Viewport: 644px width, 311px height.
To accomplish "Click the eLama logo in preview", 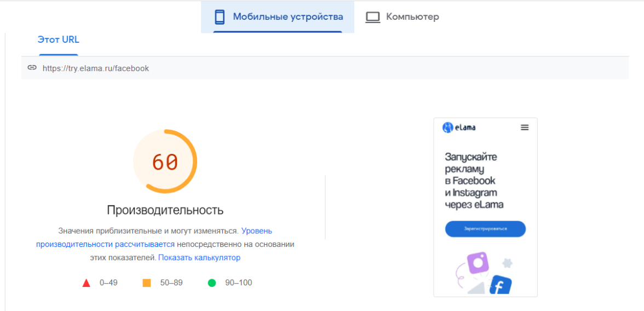I will 459,128.
